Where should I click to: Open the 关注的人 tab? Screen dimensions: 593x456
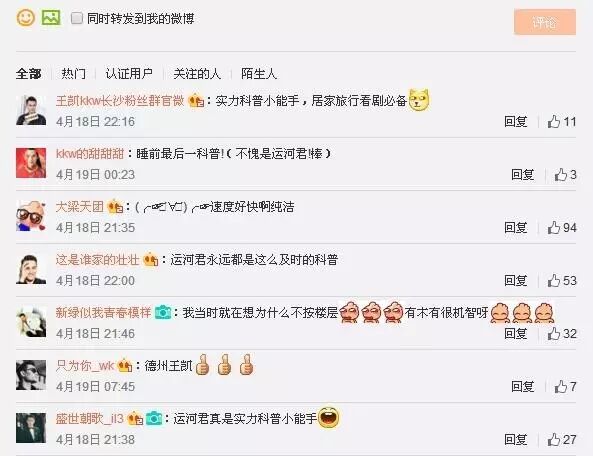(x=197, y=73)
